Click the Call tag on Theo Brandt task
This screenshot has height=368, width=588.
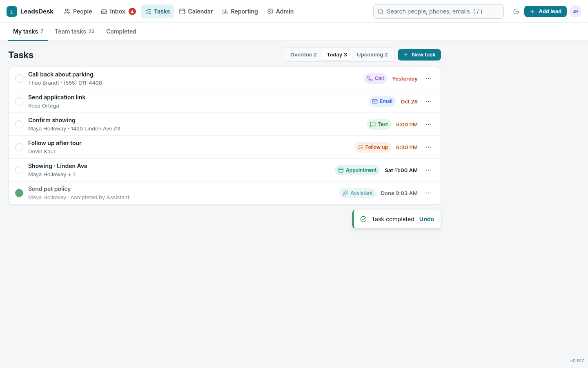coord(375,79)
